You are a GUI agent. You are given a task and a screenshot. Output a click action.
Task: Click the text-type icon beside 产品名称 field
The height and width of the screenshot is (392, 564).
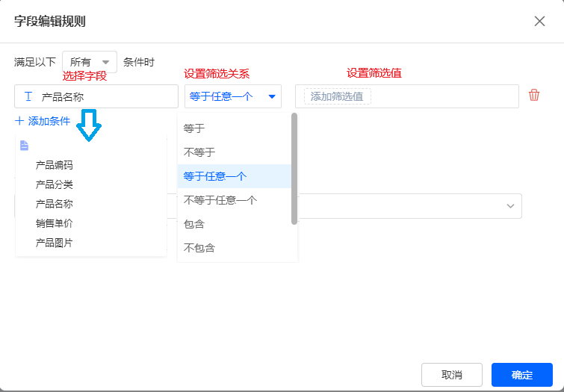[x=28, y=96]
